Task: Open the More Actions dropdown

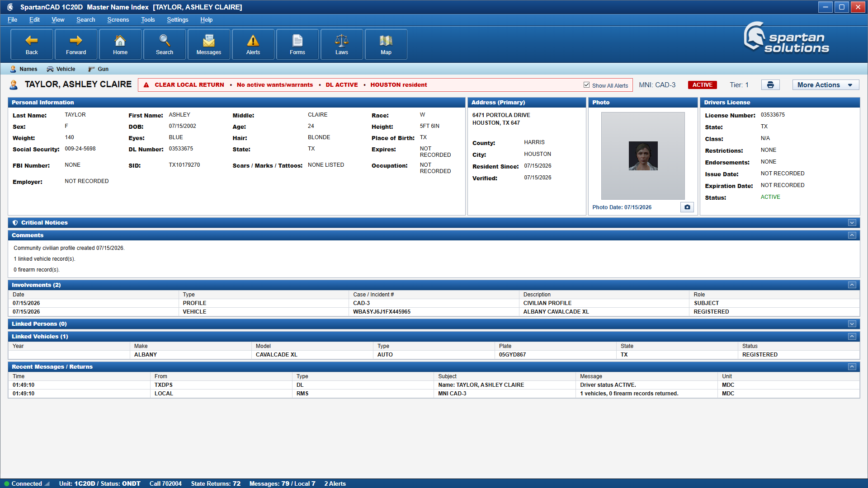Action: tap(826, 85)
